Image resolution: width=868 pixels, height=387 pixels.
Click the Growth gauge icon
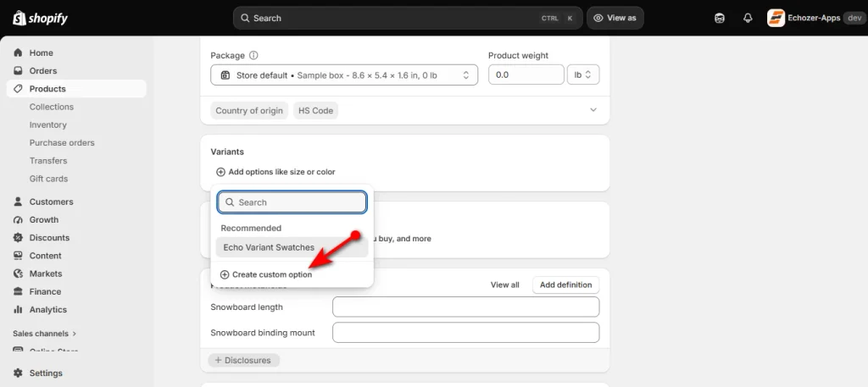(19, 220)
